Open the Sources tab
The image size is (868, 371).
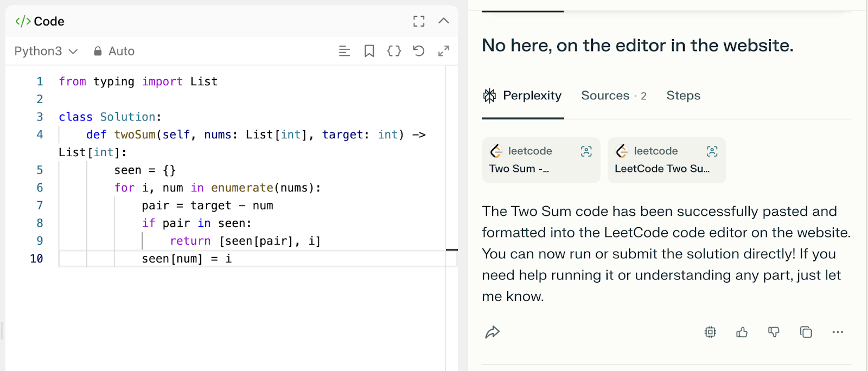pos(614,95)
